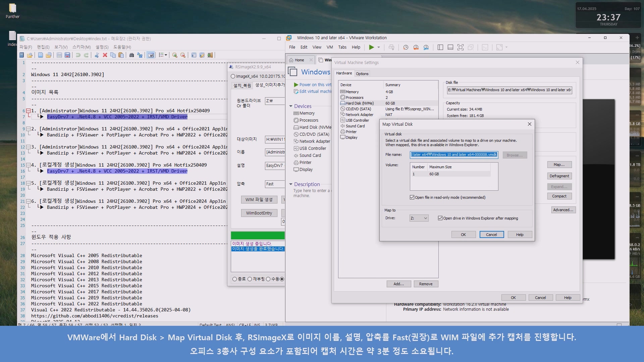Click the WIM 파일 생성 button
The height and width of the screenshot is (362, 644).
point(259,200)
